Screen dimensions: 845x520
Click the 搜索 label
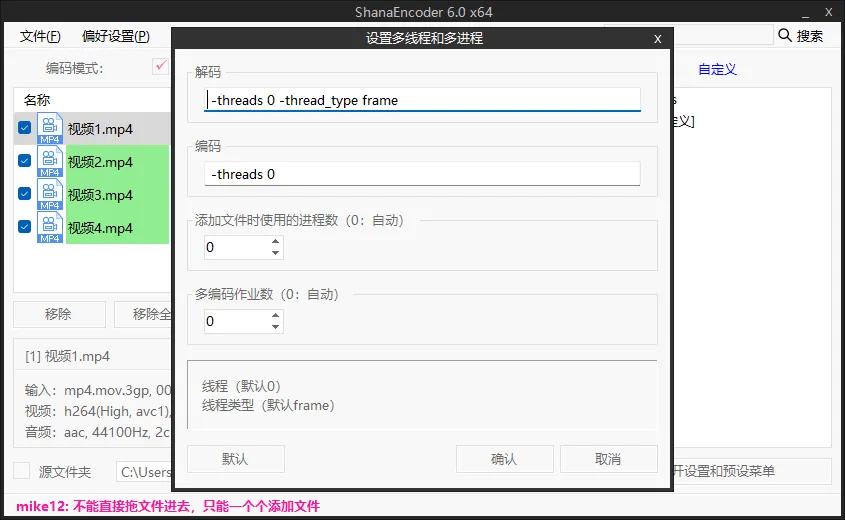coord(810,36)
